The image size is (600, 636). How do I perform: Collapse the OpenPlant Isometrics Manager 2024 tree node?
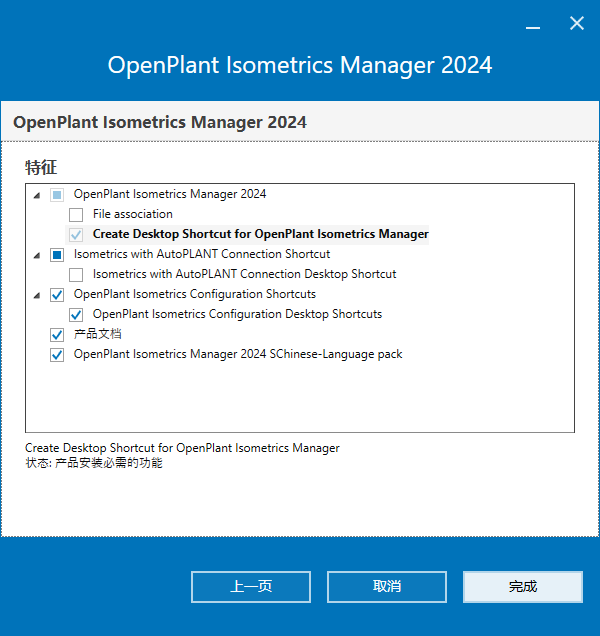coord(37,196)
